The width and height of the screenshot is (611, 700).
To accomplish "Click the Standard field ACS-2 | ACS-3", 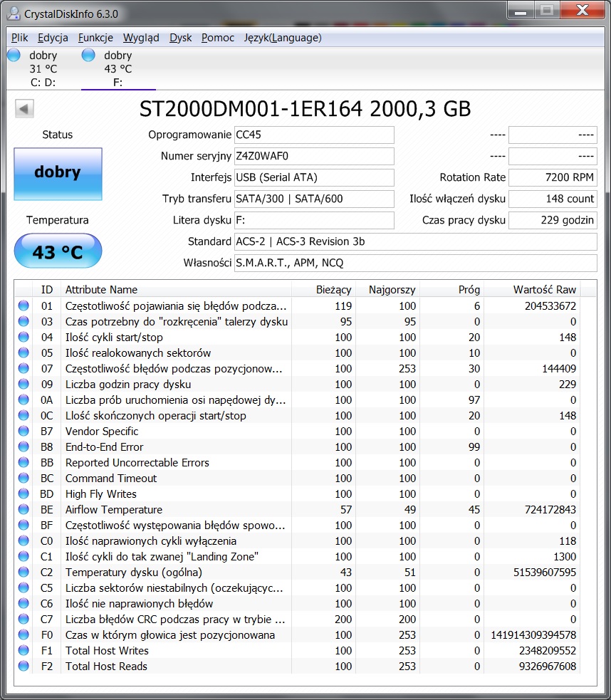I will pyautogui.click(x=415, y=242).
